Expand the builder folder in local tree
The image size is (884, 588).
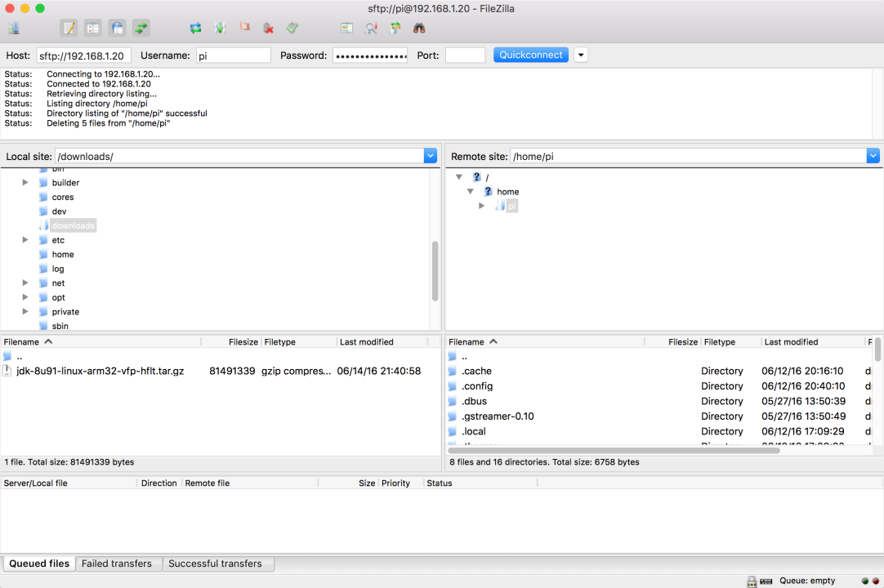click(25, 183)
